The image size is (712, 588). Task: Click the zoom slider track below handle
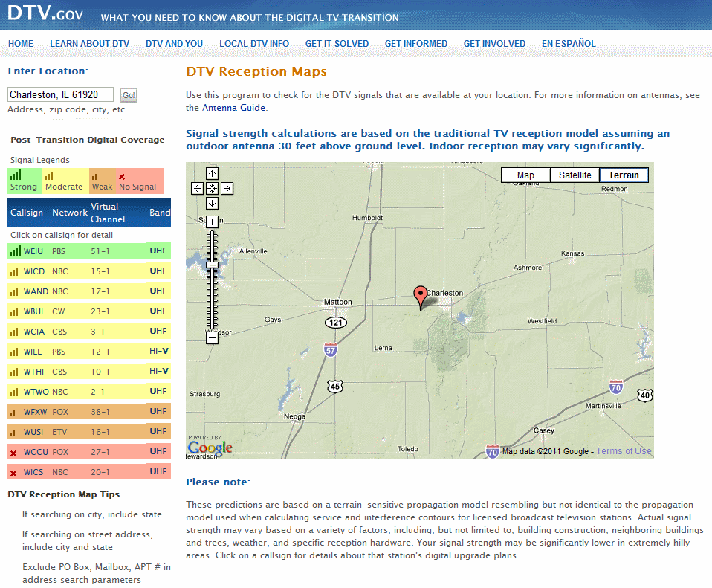tap(212, 299)
